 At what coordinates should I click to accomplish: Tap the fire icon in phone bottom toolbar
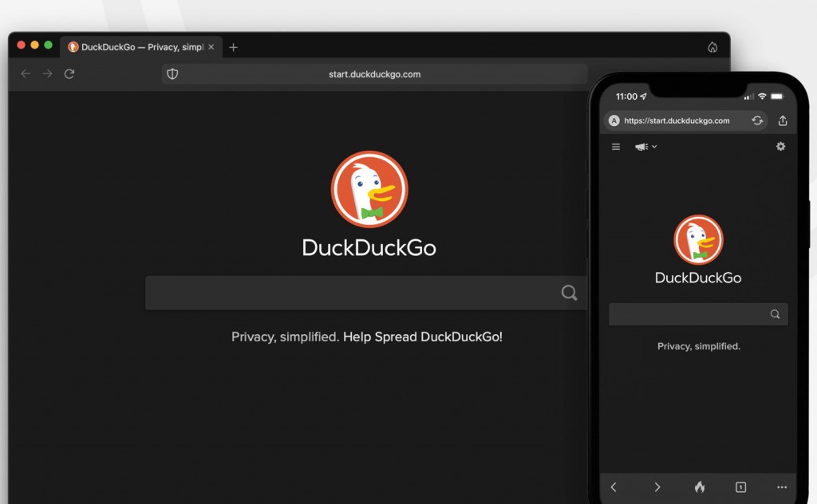[x=699, y=486]
